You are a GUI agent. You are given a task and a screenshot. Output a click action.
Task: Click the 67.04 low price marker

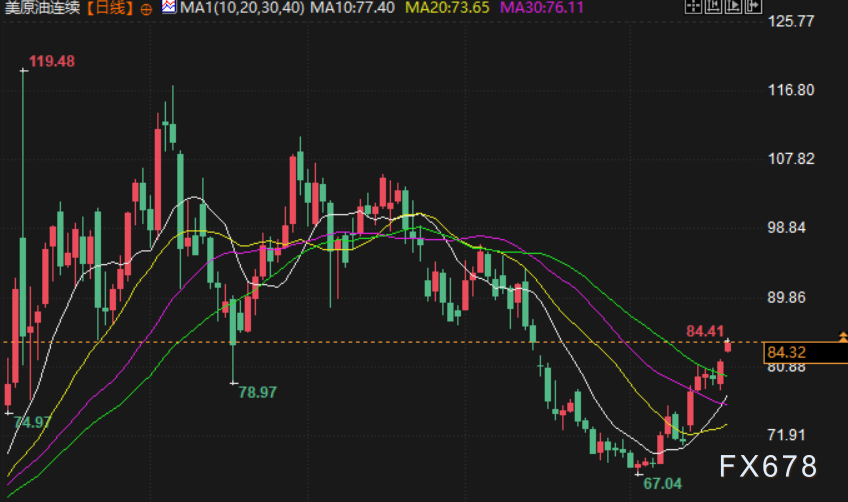click(662, 484)
